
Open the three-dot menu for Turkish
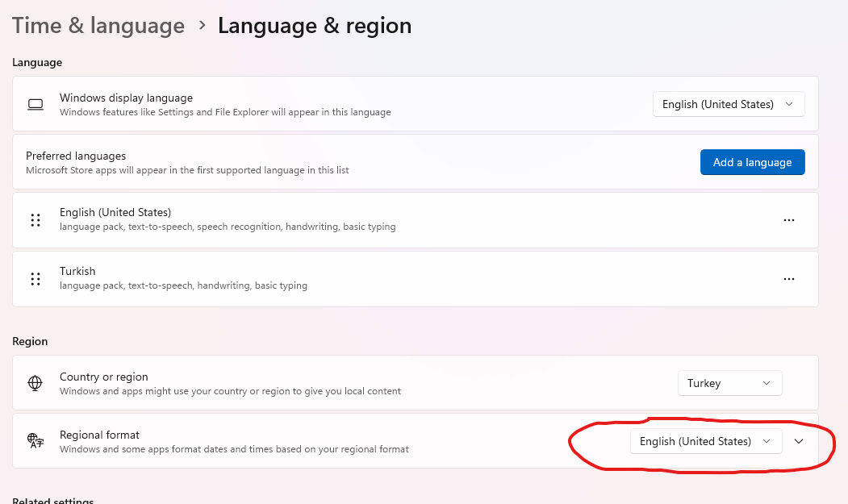click(789, 279)
